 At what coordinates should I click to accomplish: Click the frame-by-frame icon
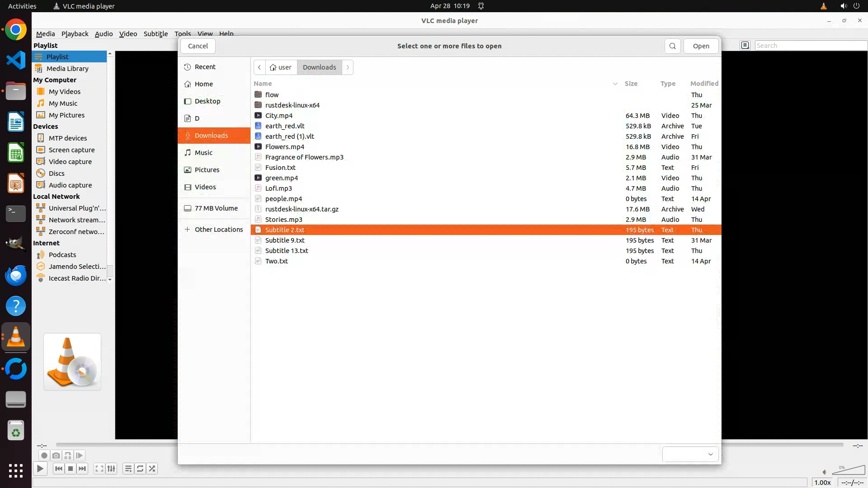click(80, 455)
